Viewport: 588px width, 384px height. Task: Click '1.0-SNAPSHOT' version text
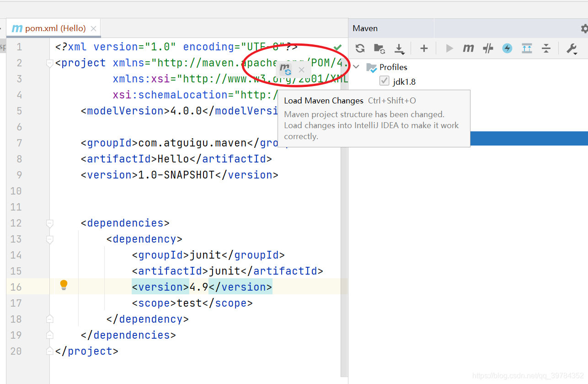coord(176,175)
